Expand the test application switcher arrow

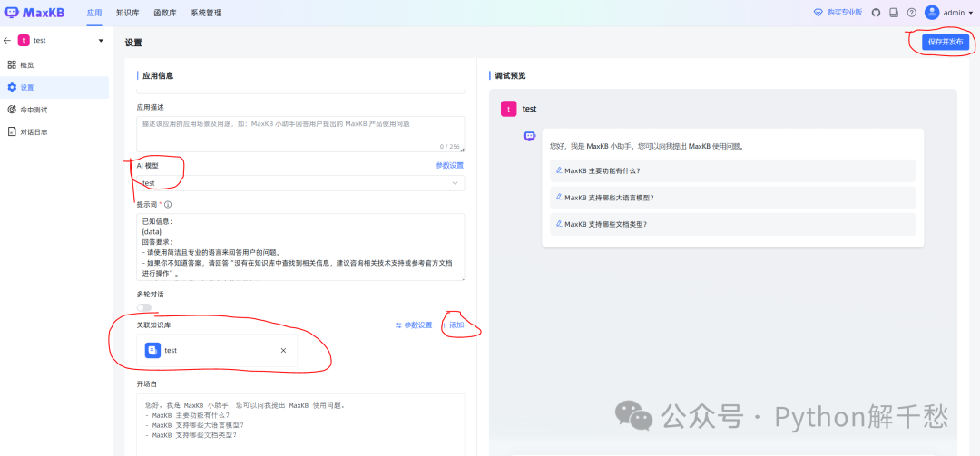coord(102,41)
